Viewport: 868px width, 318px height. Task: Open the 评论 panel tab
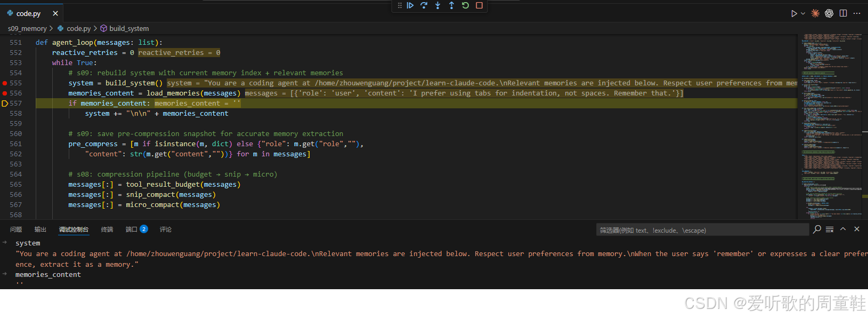166,229
